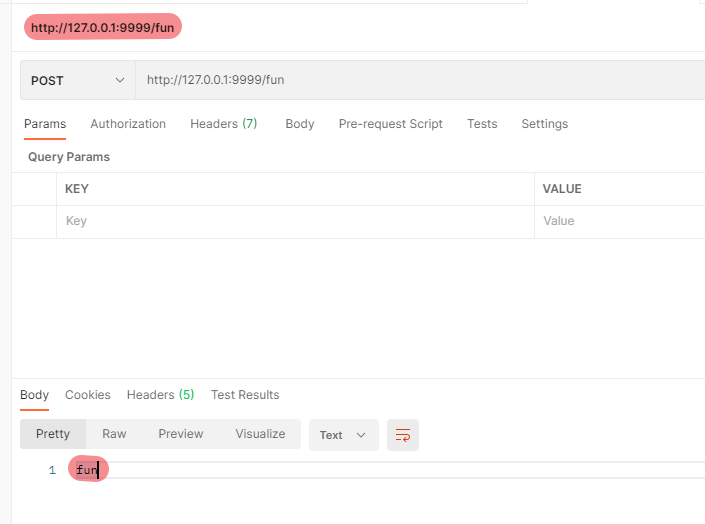Image resolution: width=705 pixels, height=524 pixels.
Task: Click the request URL input field
Action: tap(420, 81)
